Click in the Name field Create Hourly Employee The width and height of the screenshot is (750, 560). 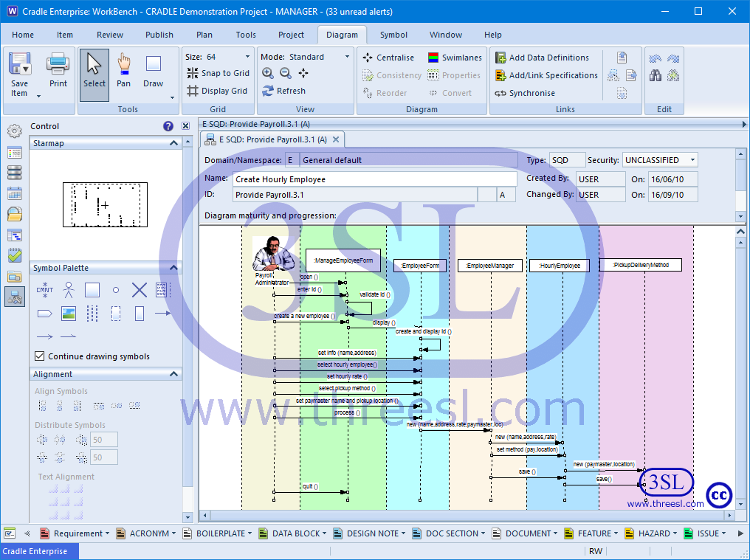tap(374, 179)
